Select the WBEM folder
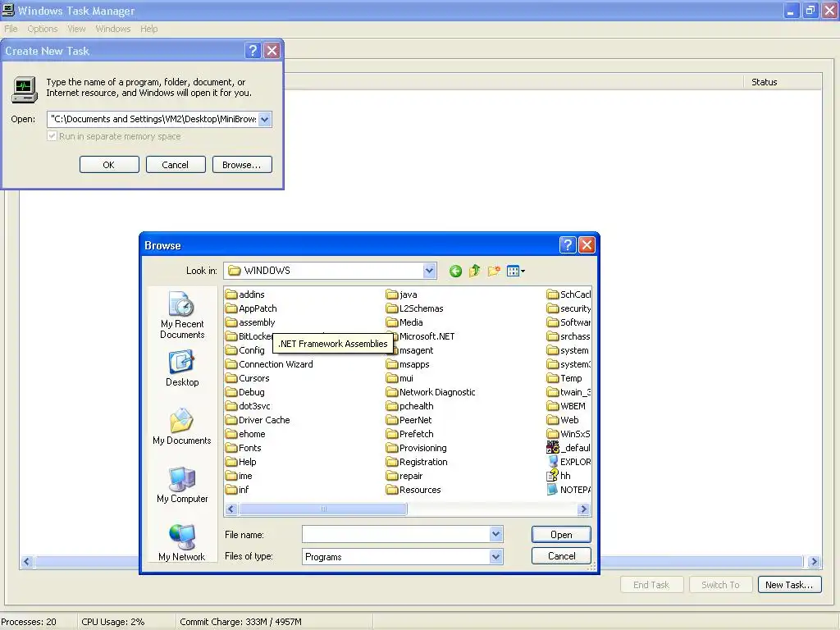This screenshot has width=840, height=630. pyautogui.click(x=566, y=406)
